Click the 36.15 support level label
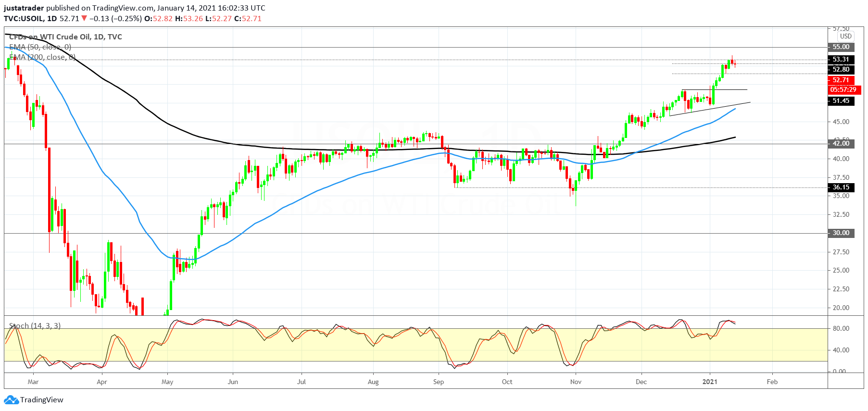 click(x=841, y=187)
